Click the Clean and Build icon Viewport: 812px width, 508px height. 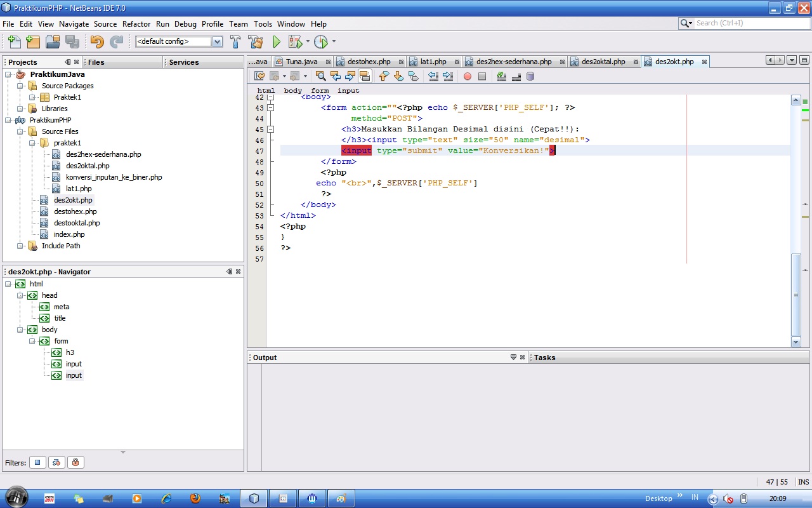(256, 42)
